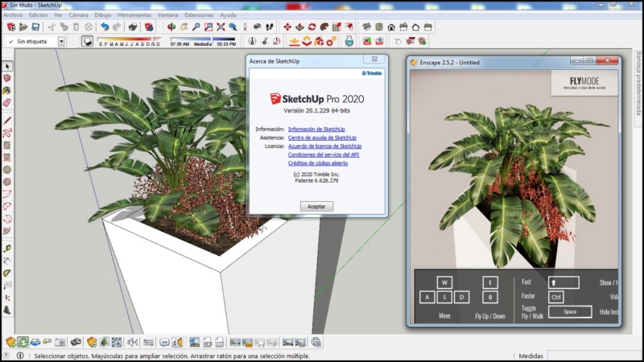
Task: Click the status bar info circle icon
Action: click(20, 356)
